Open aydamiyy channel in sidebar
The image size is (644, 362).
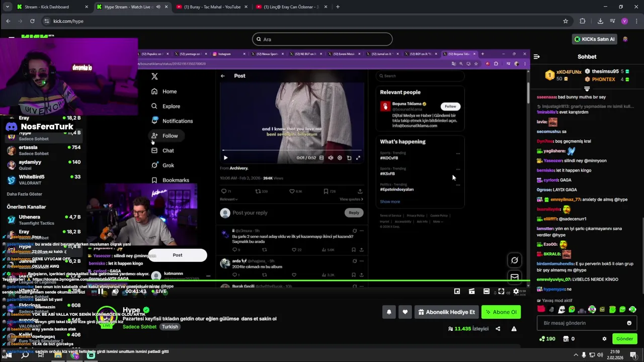43,165
